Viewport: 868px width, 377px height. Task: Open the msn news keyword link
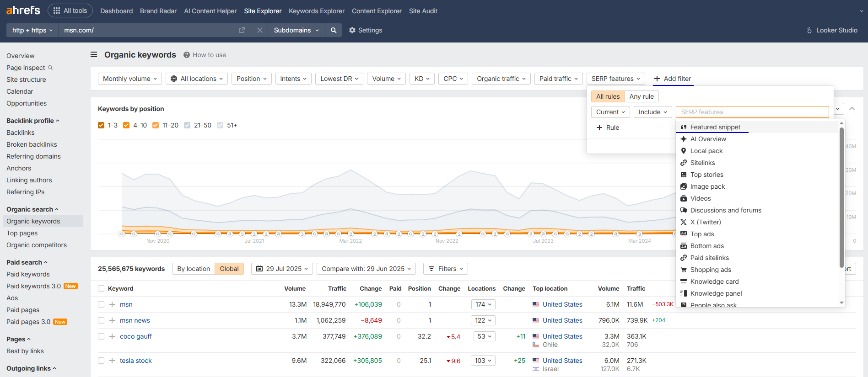pyautogui.click(x=135, y=320)
